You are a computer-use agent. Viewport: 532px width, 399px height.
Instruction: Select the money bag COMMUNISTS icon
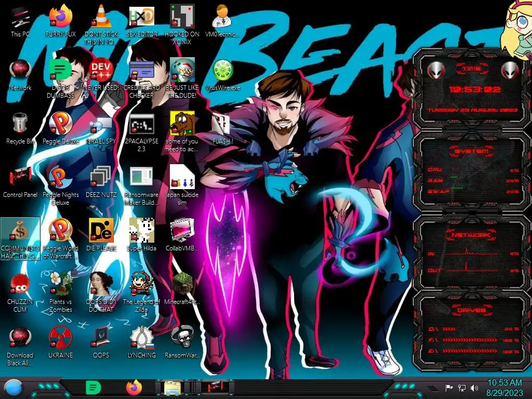point(20,239)
